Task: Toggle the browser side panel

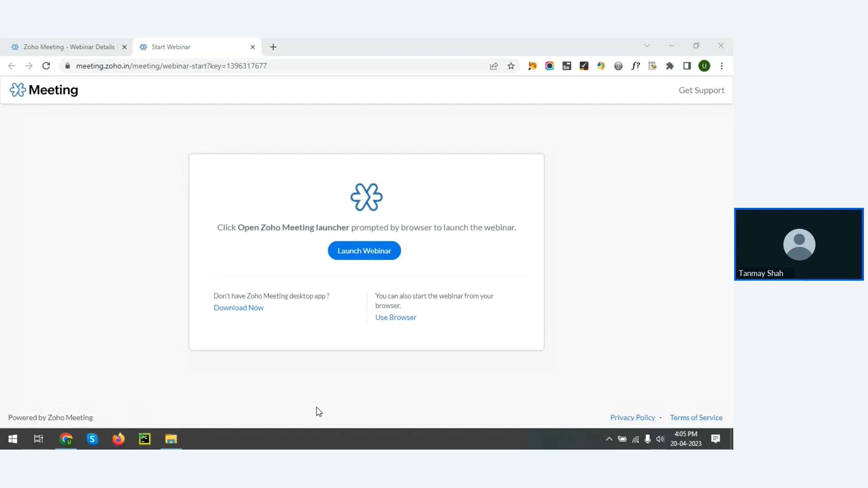Action: pyautogui.click(x=687, y=66)
